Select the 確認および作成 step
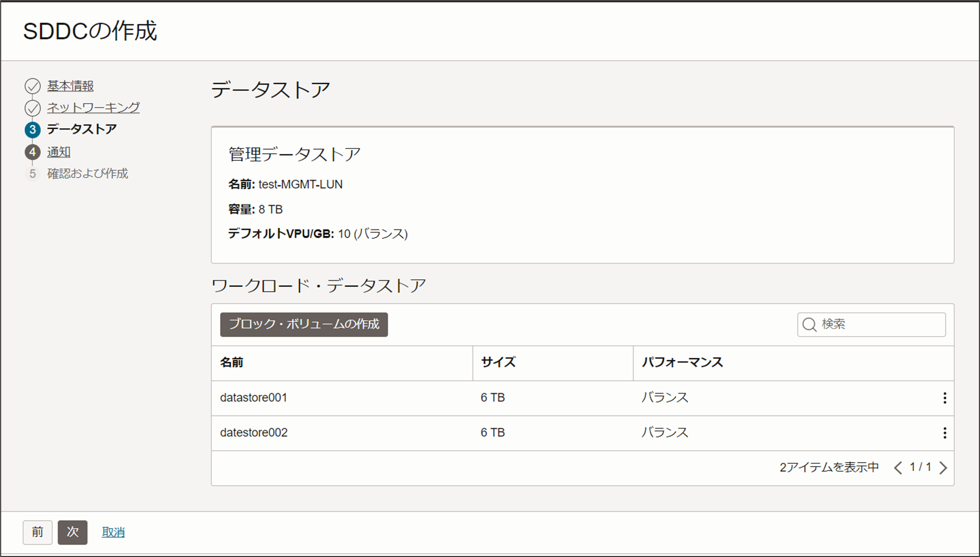 point(87,174)
